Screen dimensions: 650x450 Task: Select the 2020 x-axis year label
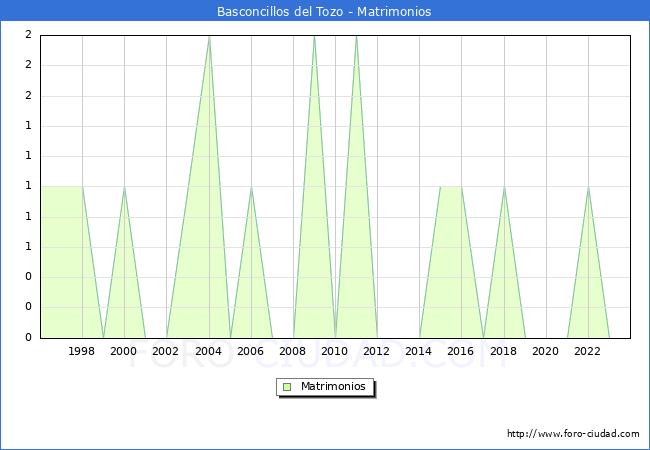(x=546, y=351)
